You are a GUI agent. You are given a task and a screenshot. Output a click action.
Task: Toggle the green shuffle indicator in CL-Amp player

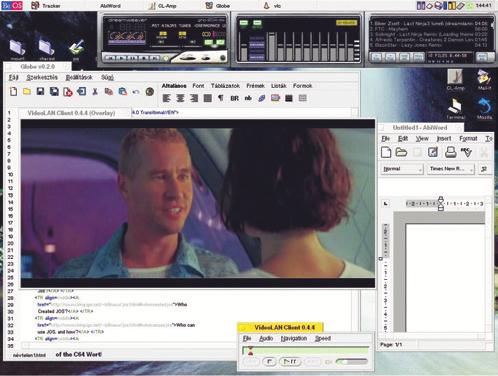[x=209, y=42]
